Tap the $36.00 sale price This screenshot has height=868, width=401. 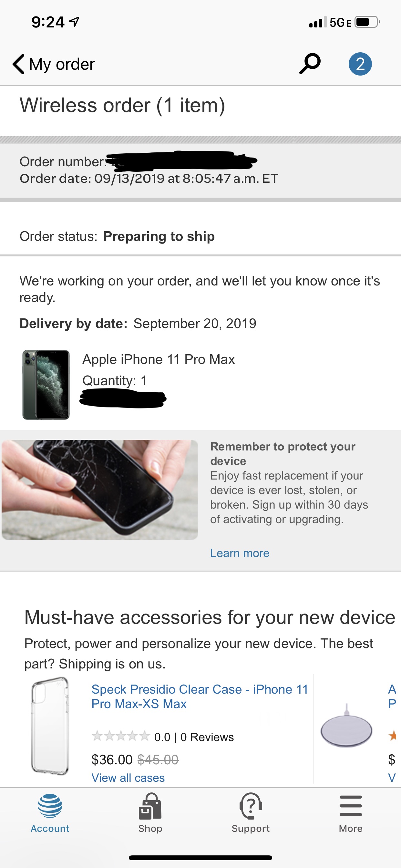pos(112,759)
